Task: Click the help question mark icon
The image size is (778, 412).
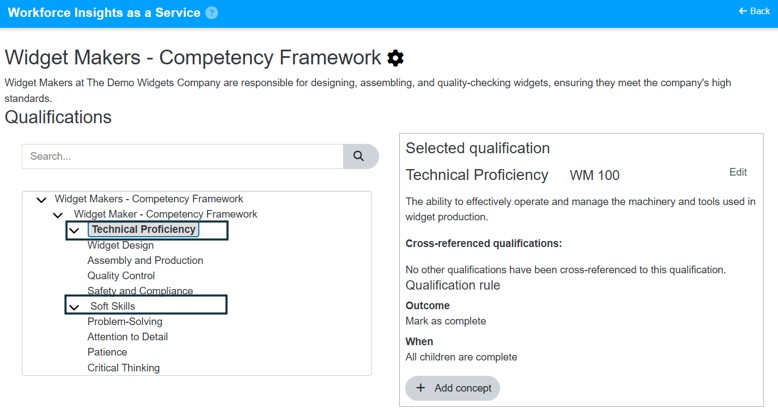Action: [212, 13]
